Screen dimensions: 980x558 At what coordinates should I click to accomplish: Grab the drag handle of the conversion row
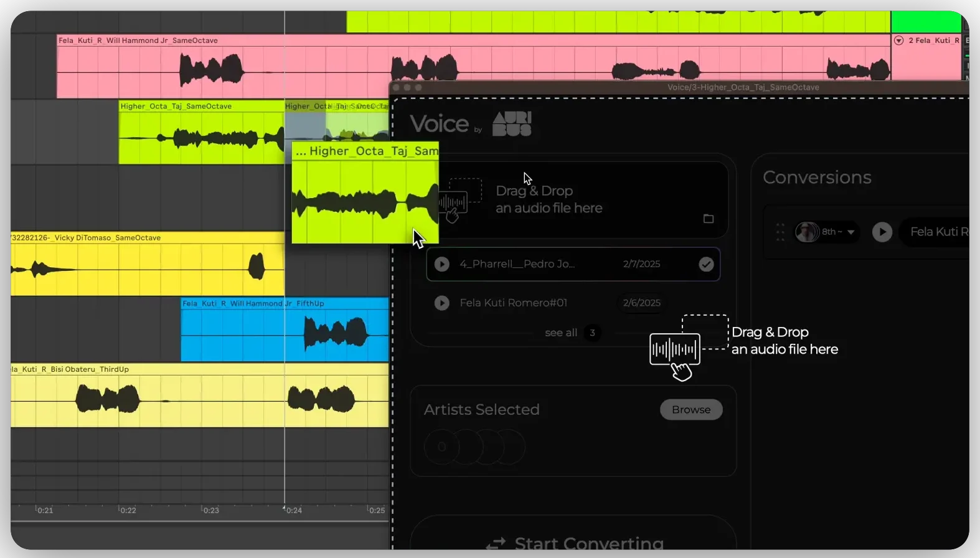780,232
